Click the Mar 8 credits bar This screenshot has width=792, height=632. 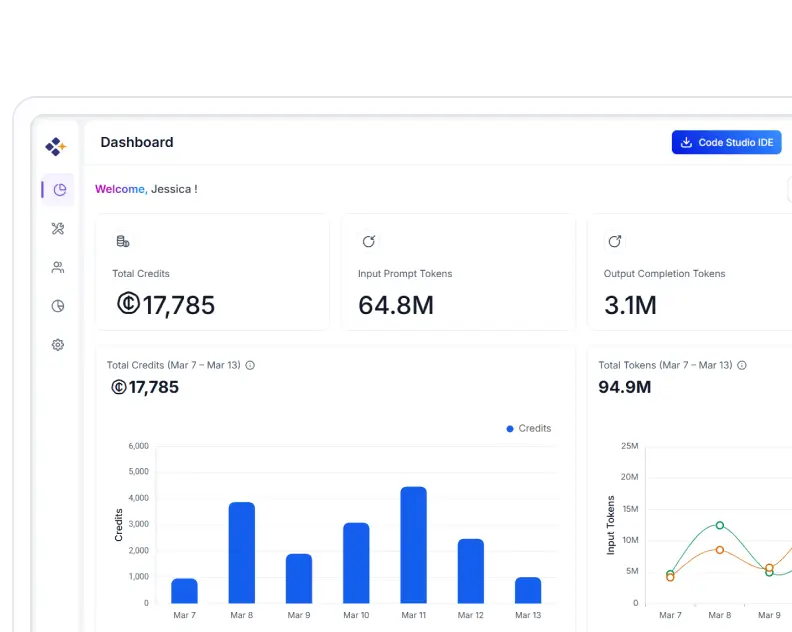(x=241, y=553)
